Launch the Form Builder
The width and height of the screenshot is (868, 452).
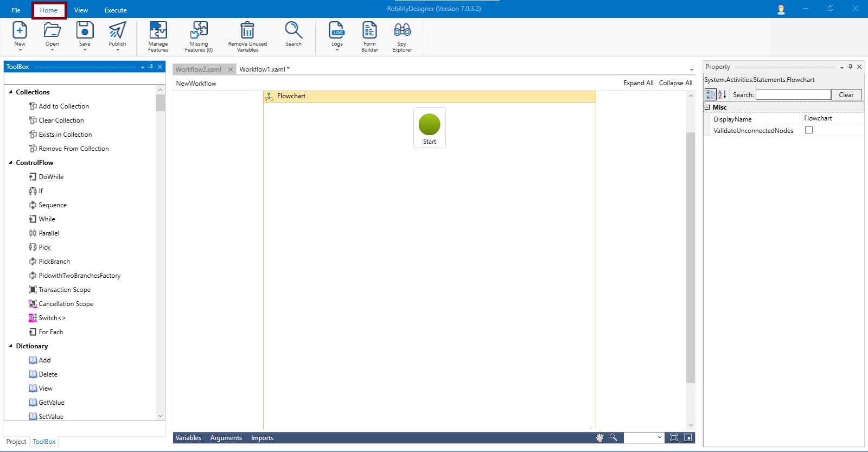[369, 31]
